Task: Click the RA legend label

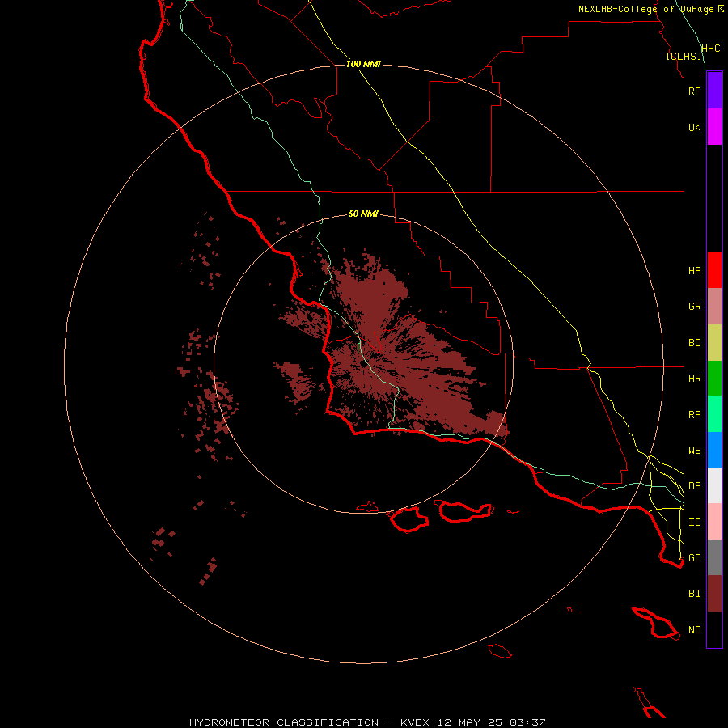Action: pos(694,414)
